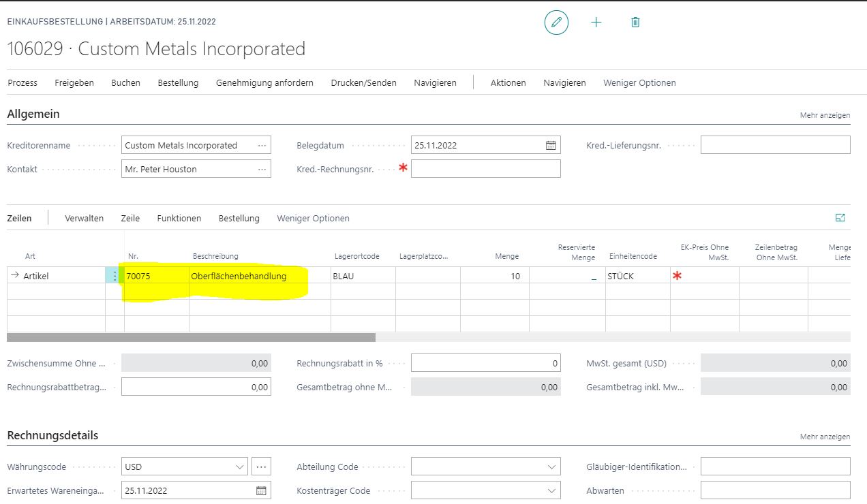This screenshot has width=867, height=504.
Task: Open the Buchen menu
Action: point(126,82)
